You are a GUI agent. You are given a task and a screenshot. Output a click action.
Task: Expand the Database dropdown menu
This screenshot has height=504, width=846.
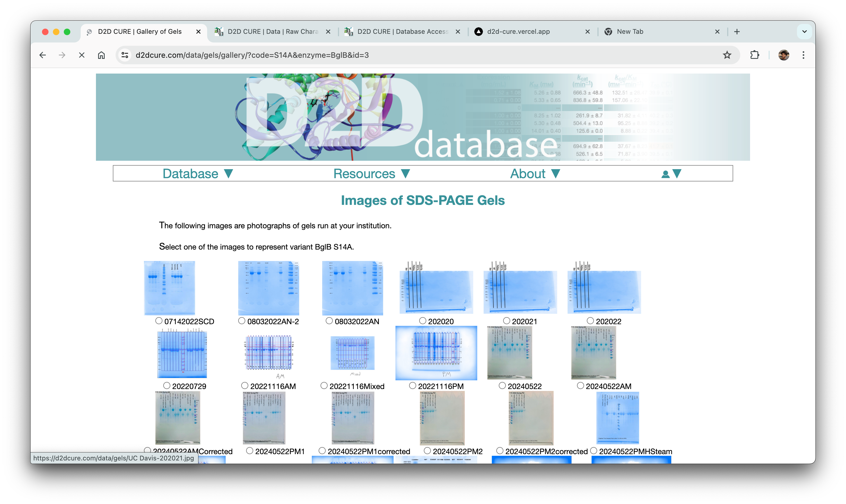[198, 174]
